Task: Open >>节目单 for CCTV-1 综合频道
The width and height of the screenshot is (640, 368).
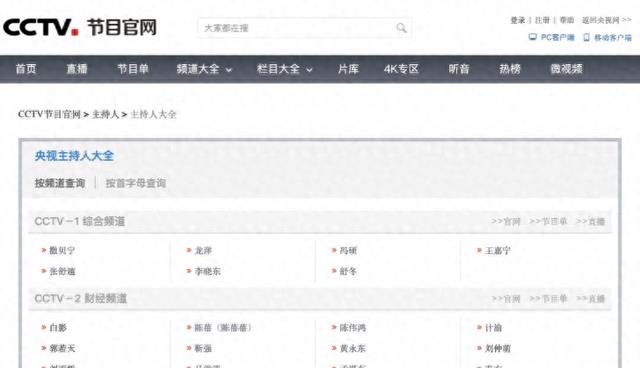Action: click(548, 222)
